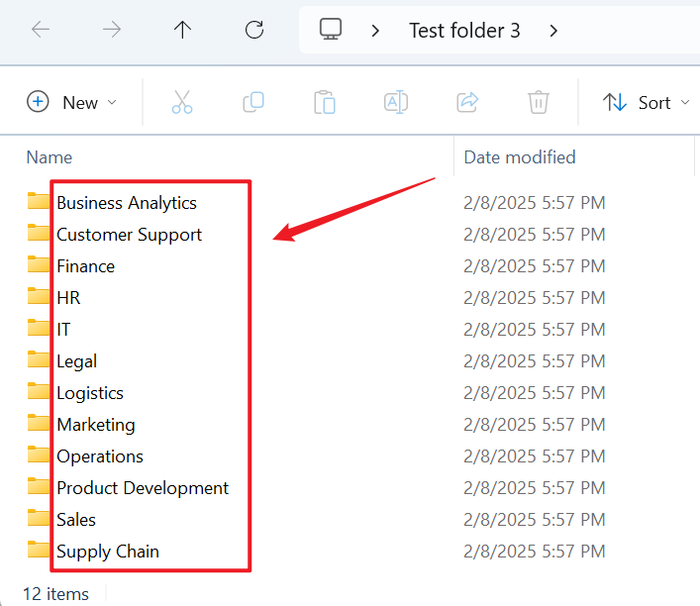Click the Rename icon in toolbar
Image resolution: width=700 pixels, height=606 pixels.
(x=396, y=102)
